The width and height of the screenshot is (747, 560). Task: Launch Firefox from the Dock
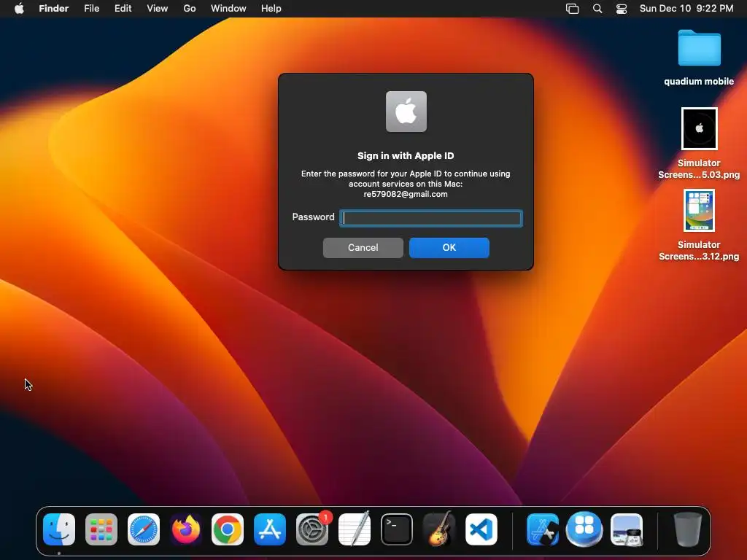(186, 529)
